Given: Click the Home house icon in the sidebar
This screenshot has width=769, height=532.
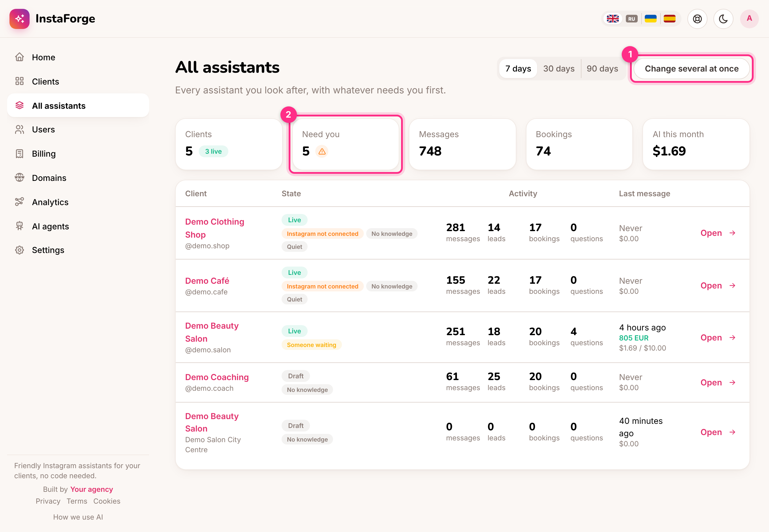Looking at the screenshot, I should point(19,57).
